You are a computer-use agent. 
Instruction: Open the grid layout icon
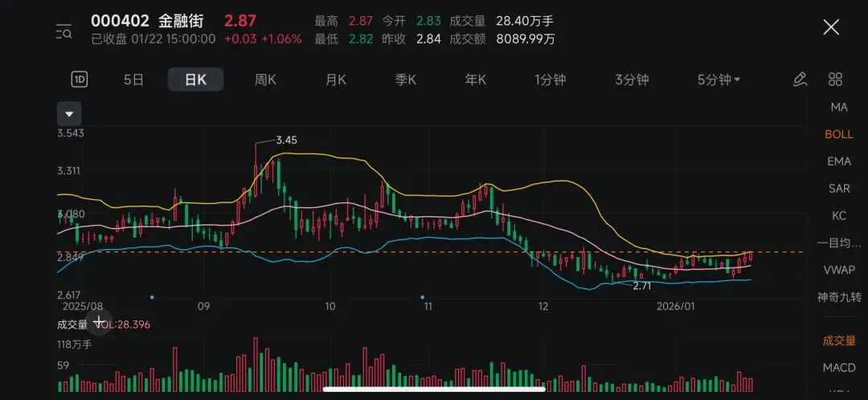[x=835, y=80]
